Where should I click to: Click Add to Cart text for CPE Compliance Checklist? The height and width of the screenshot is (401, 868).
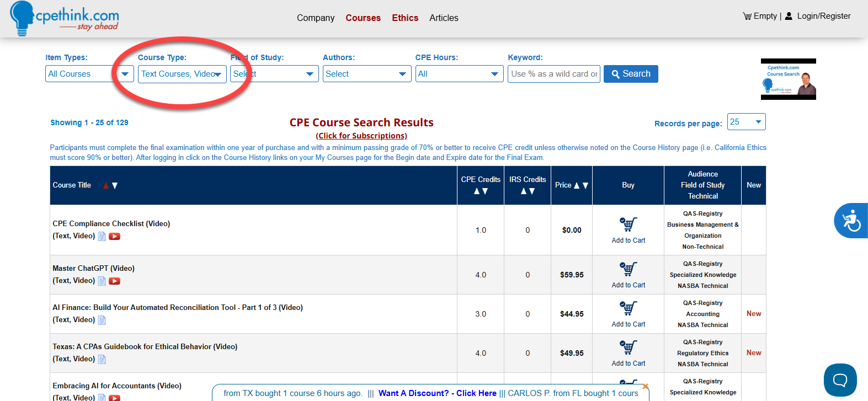click(628, 240)
